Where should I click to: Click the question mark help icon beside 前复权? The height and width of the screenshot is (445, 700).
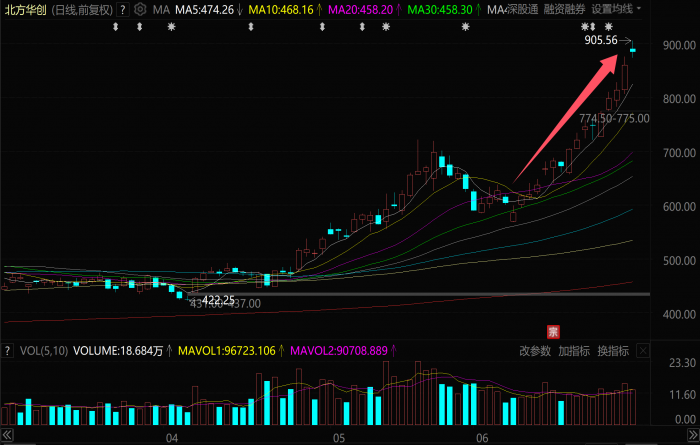click(x=123, y=9)
